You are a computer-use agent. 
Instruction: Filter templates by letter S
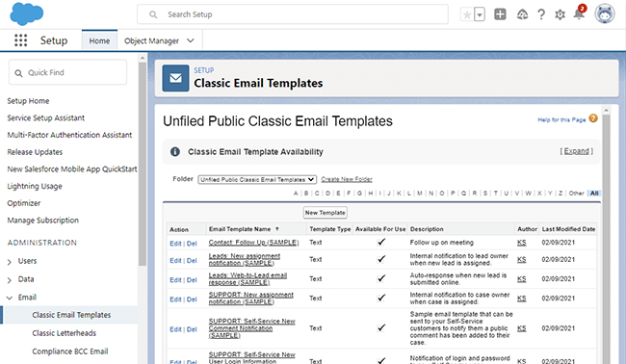coord(485,194)
